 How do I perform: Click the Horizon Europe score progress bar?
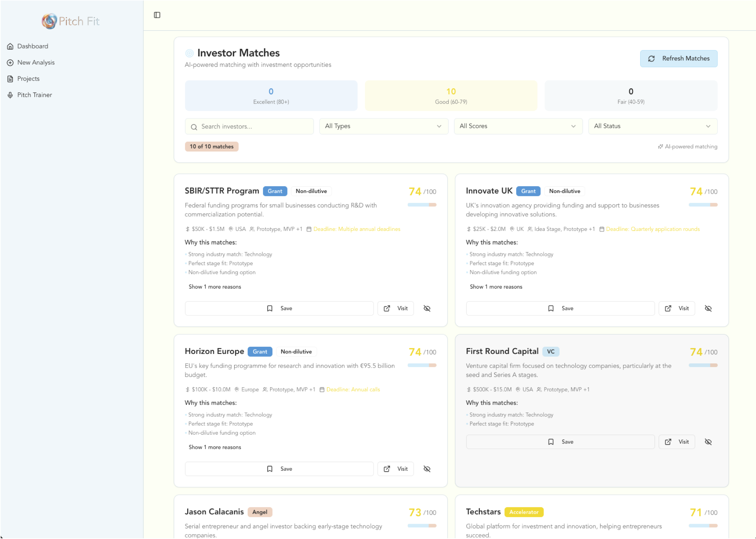coord(422,365)
